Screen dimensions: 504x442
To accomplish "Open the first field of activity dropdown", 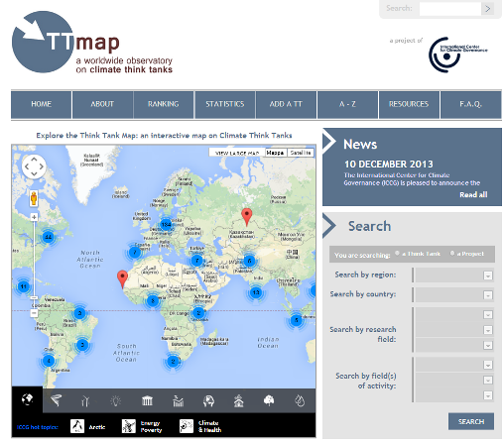I will [x=453, y=365].
